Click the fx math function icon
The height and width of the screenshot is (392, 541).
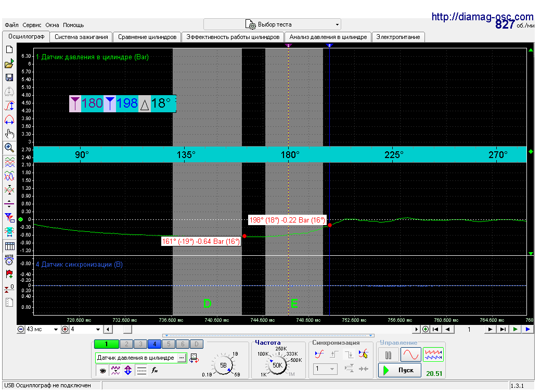(154, 370)
